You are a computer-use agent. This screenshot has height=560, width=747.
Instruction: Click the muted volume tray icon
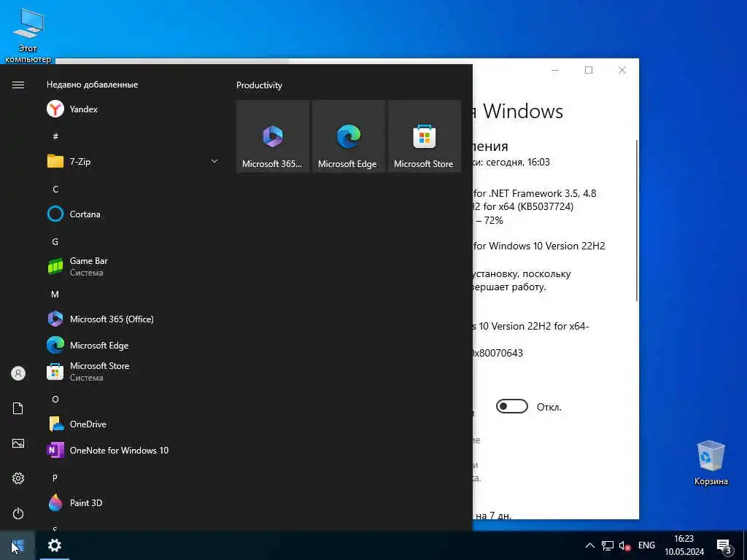pos(624,545)
